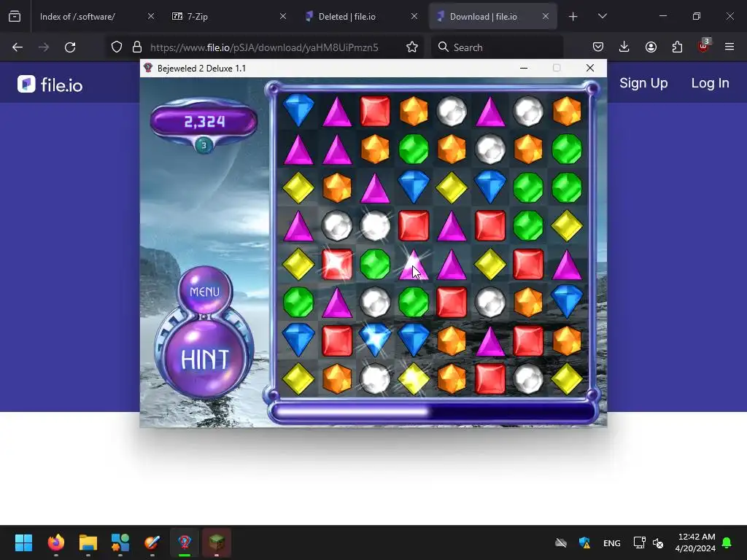Close the Deleted | file.io tab
The width and height of the screenshot is (747, 560).
[414, 16]
